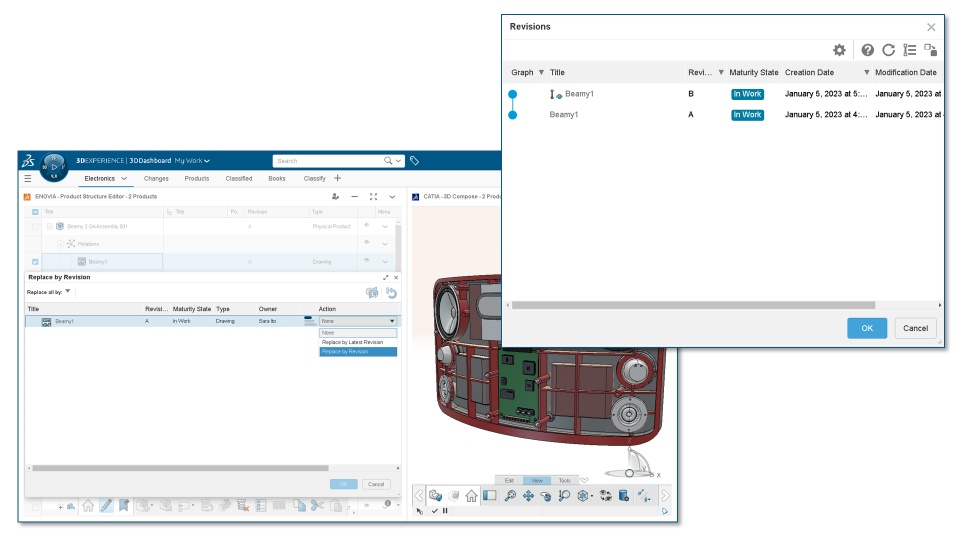Open the Graph column filter arrow
This screenshot has height=540, width=960.
coord(541,72)
